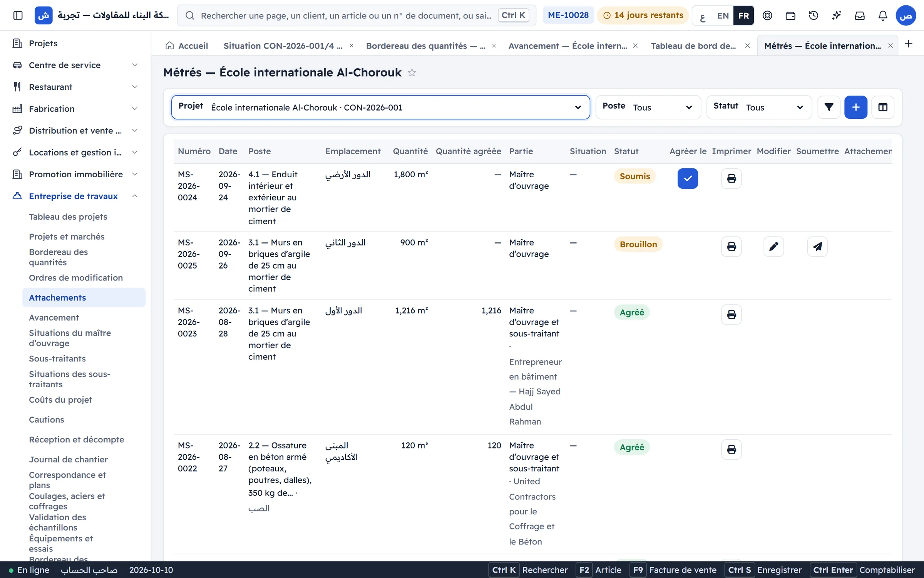Viewport: 924px width, 578px height.
Task: Switch to Tableau de bord tab
Action: (693, 46)
